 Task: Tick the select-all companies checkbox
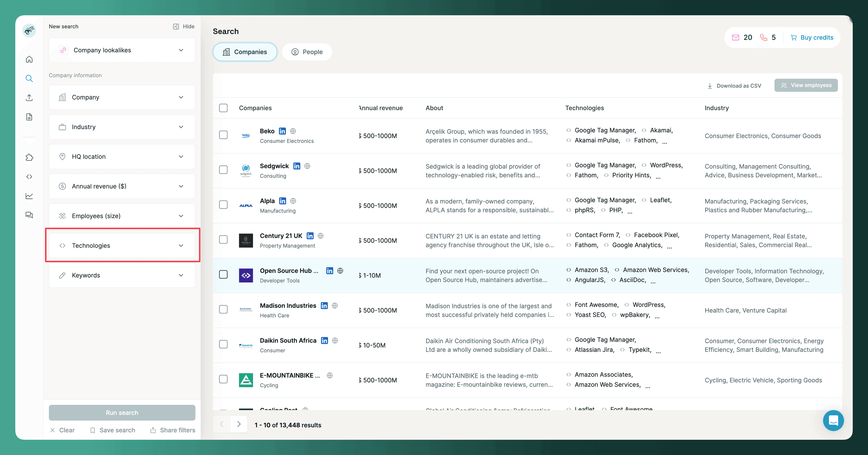point(224,108)
